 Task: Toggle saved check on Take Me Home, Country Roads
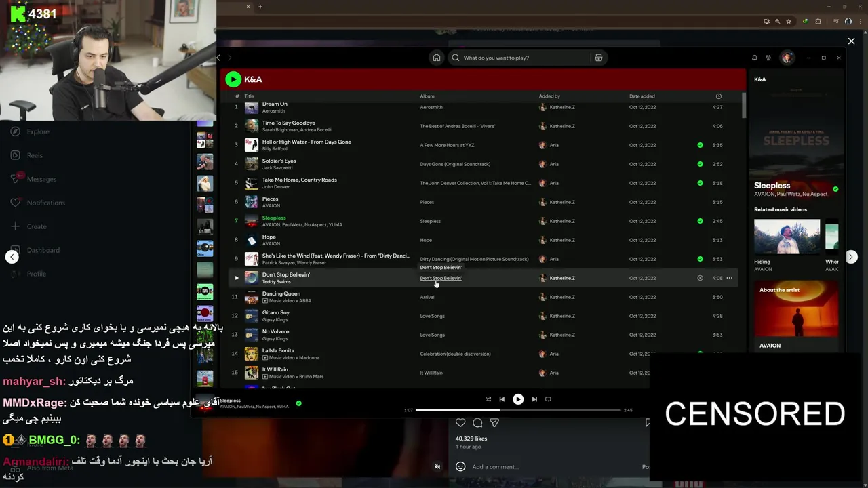pyautogui.click(x=701, y=183)
